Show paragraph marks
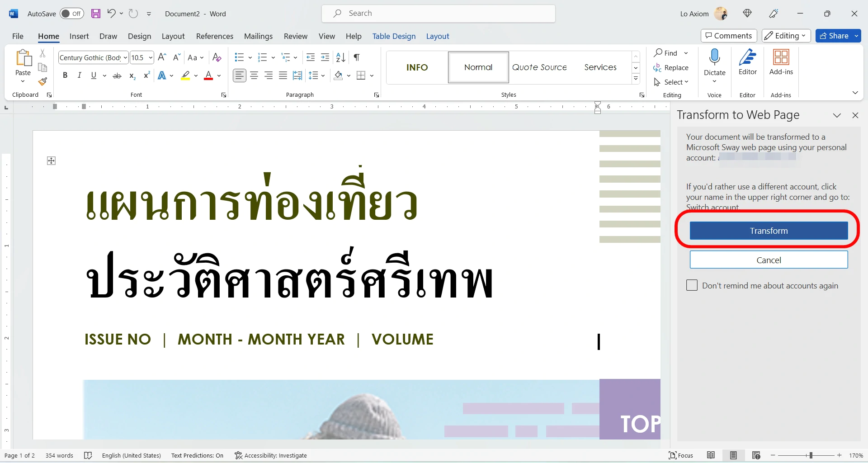Viewport: 868px width, 463px height. click(357, 57)
